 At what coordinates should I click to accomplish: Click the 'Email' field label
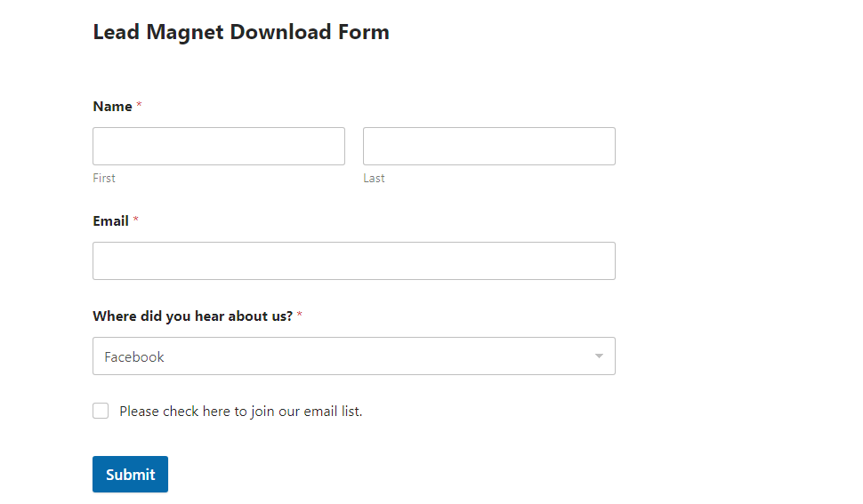click(110, 221)
